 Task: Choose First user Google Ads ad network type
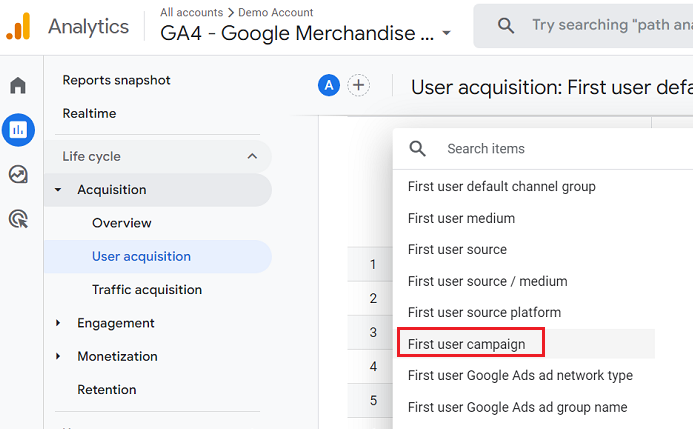(520, 376)
